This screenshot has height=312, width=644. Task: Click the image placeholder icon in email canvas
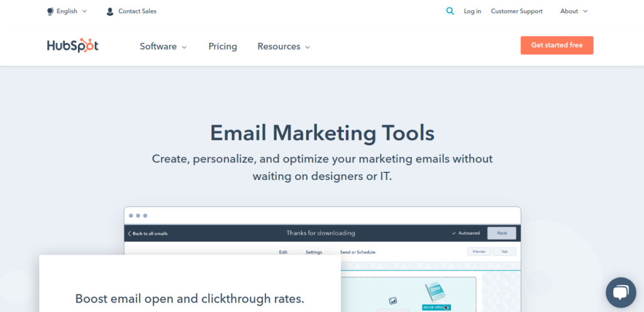[x=392, y=301]
